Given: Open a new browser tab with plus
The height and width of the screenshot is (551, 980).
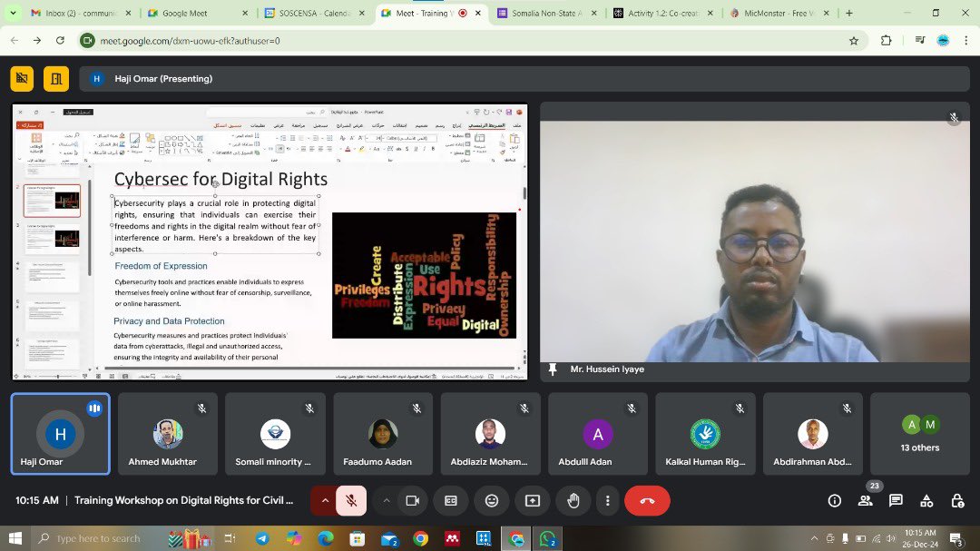Looking at the screenshot, I should tap(848, 13).
